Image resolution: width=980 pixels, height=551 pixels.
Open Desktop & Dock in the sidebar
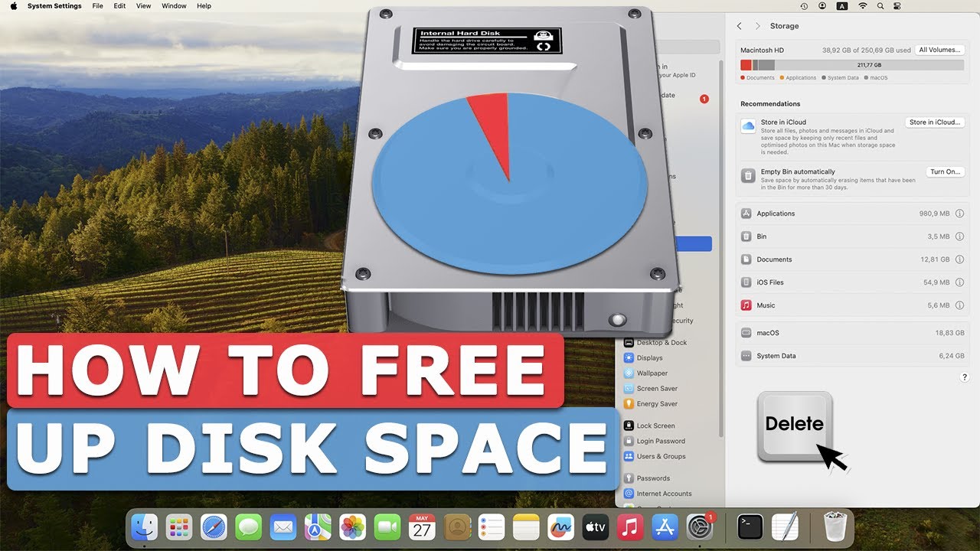[655, 343]
